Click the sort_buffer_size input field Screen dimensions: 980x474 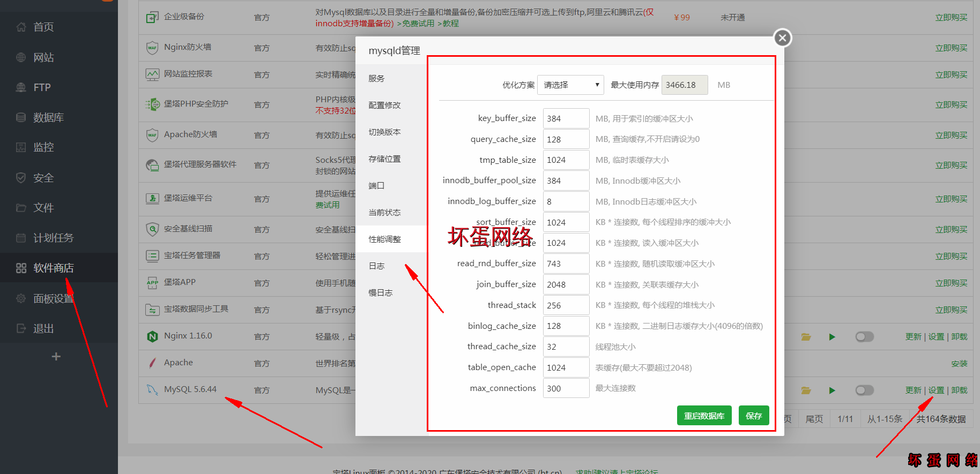pyautogui.click(x=566, y=222)
